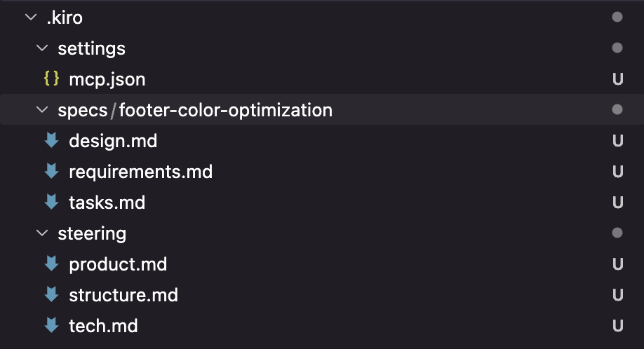Open the design.md file
The height and width of the screenshot is (349, 644).
[x=113, y=141]
